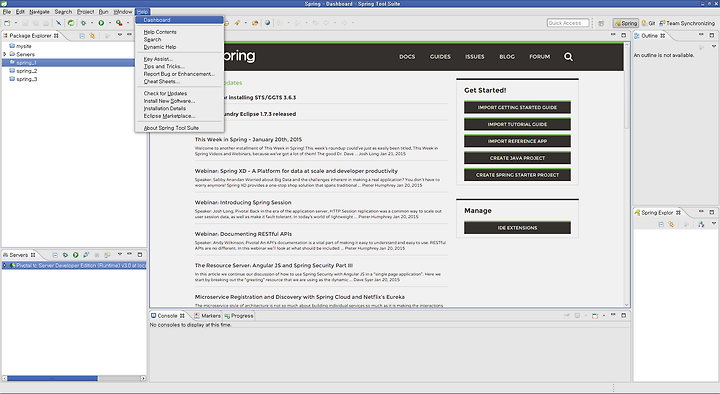Maximize the dashboard editor area
This screenshot has height=394, width=720.
click(x=623, y=35)
